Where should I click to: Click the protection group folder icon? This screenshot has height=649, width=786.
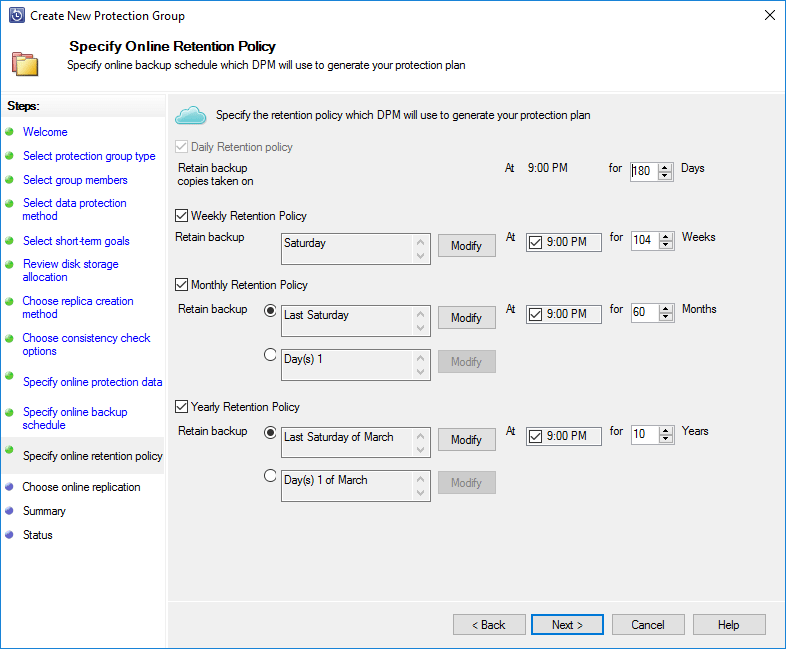25,64
